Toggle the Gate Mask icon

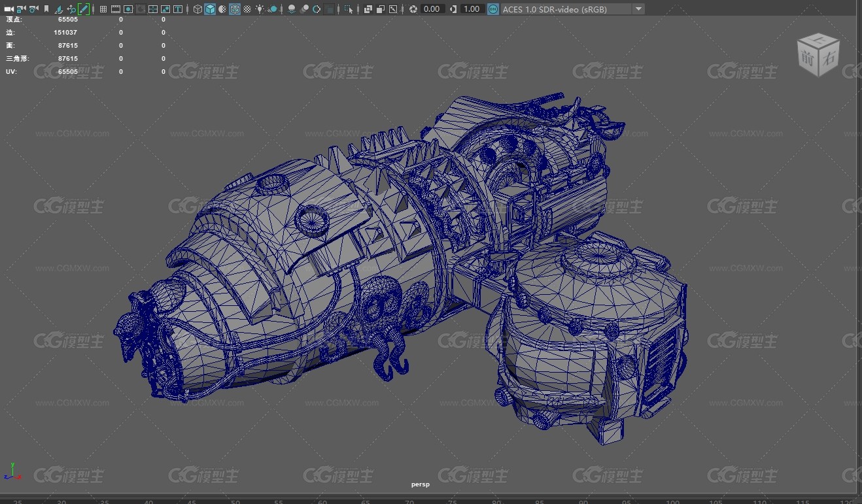coord(141,9)
